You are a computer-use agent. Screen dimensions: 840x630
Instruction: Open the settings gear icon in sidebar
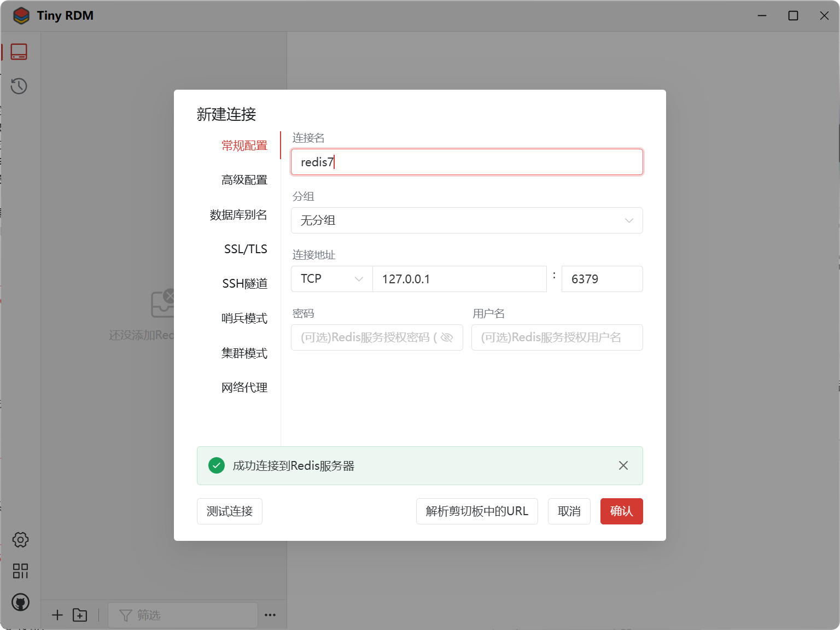[21, 540]
